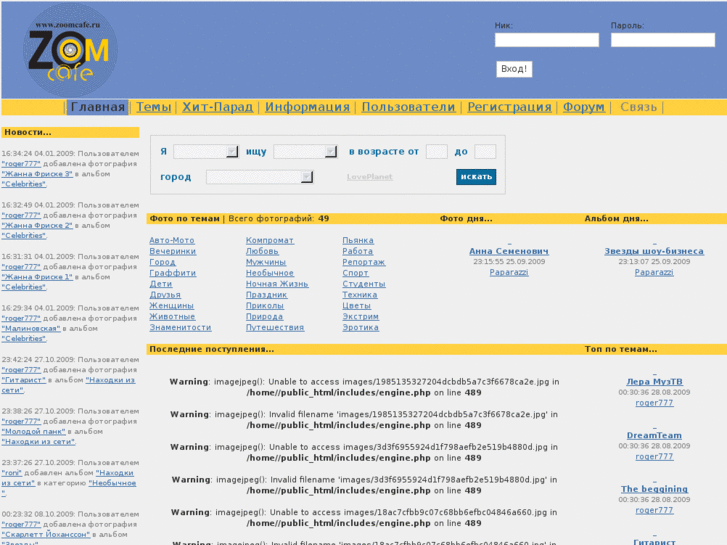
Task: Open the Анна Семенович photo link
Action: tap(509, 251)
